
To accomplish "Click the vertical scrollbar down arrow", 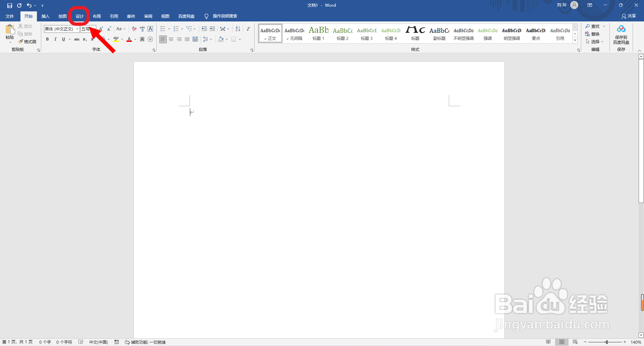I will (x=641, y=335).
